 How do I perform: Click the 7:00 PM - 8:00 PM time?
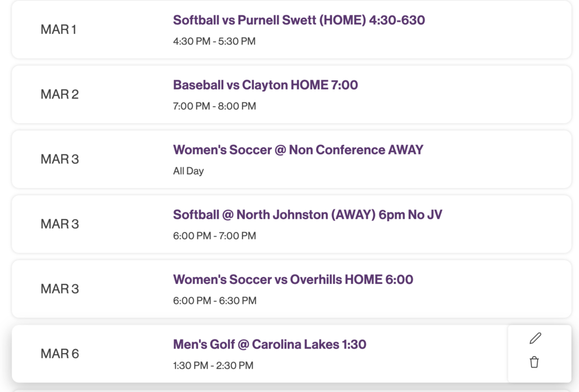tap(214, 106)
